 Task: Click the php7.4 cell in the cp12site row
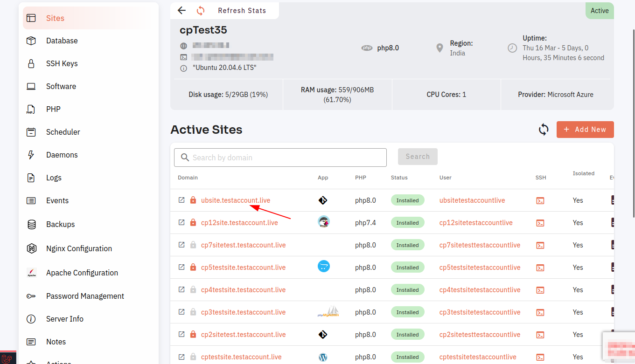pyautogui.click(x=365, y=223)
